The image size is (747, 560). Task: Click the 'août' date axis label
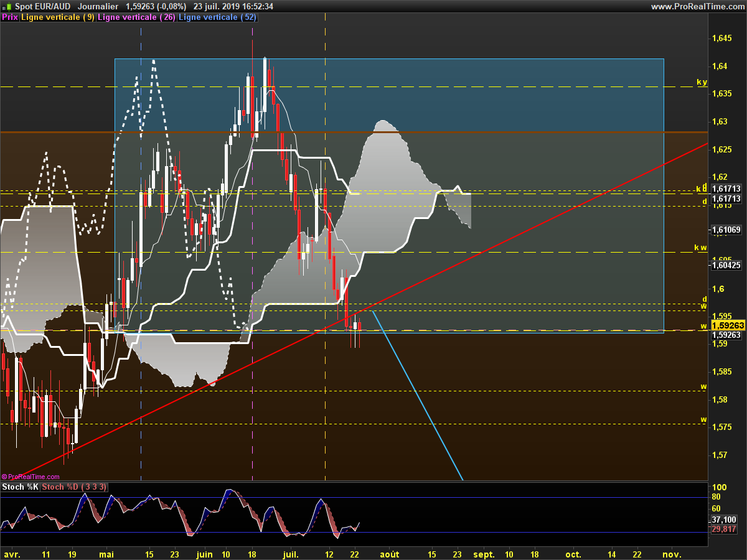tap(390, 554)
